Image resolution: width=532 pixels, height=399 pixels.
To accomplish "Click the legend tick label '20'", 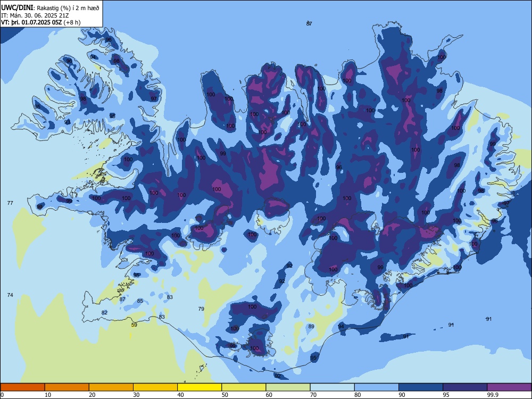I will [92, 395].
